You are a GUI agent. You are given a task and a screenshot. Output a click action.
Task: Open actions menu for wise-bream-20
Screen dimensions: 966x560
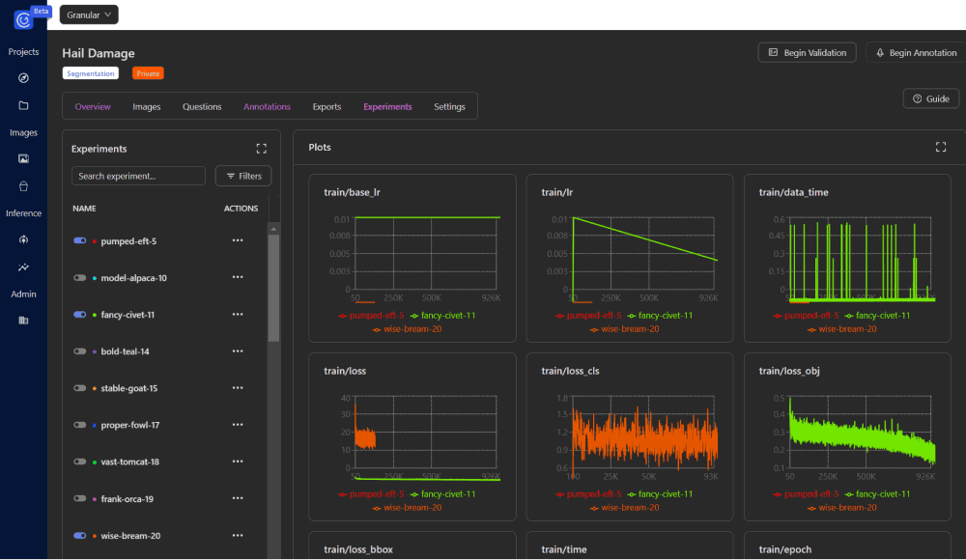[x=238, y=536]
